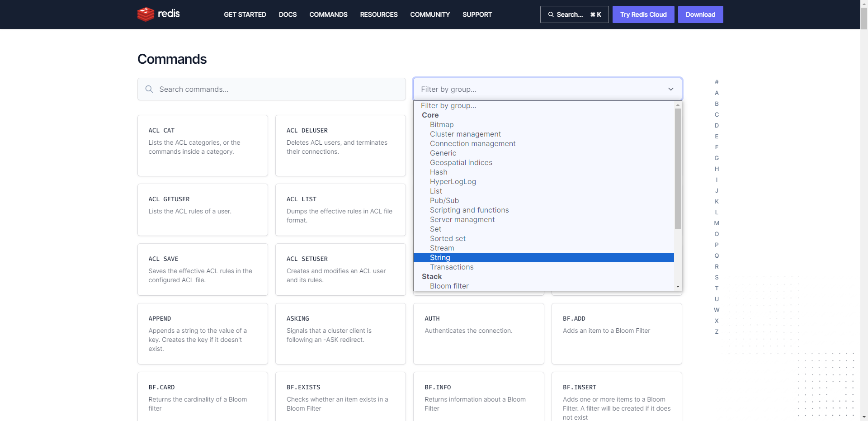868x421 pixels.
Task: Choose the Set group option
Action: [544, 229]
